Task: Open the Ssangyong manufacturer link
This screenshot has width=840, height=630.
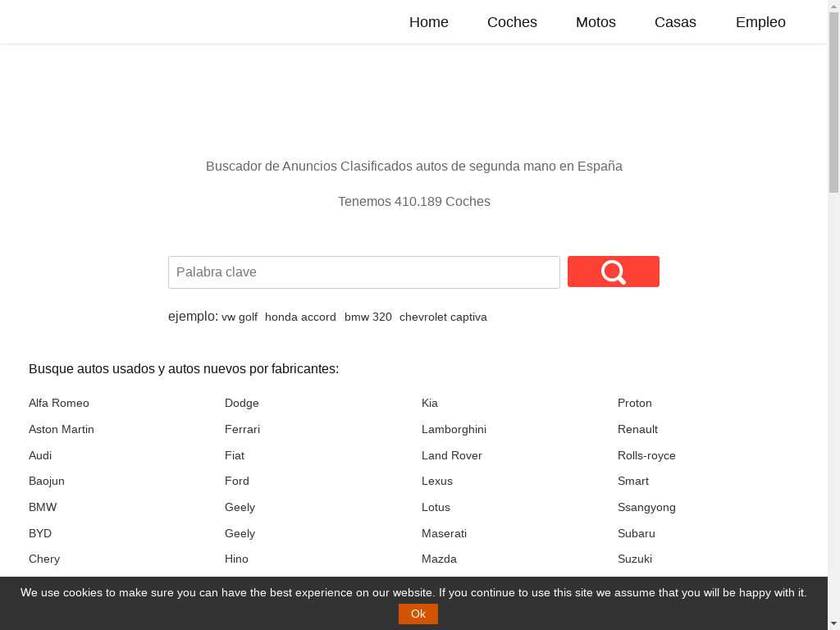Action: (646, 507)
